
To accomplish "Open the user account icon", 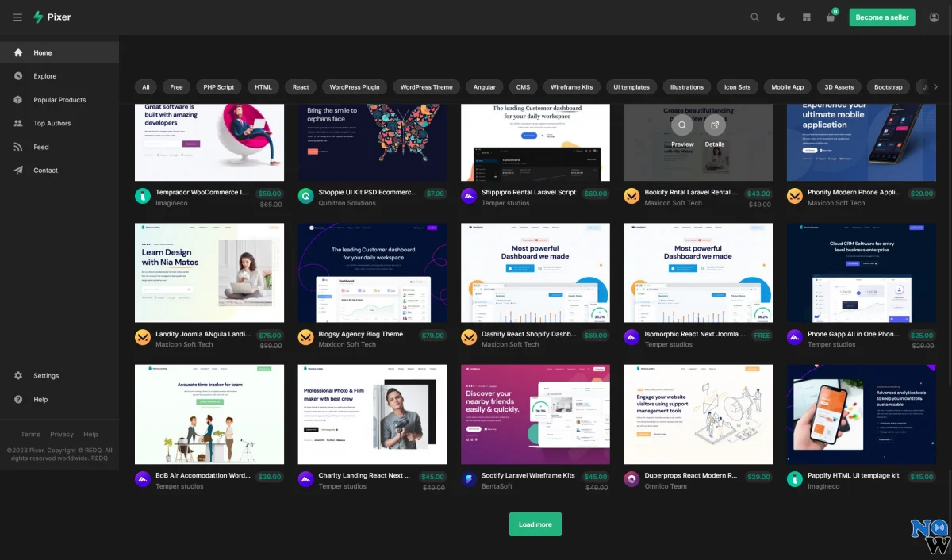I will tap(934, 17).
